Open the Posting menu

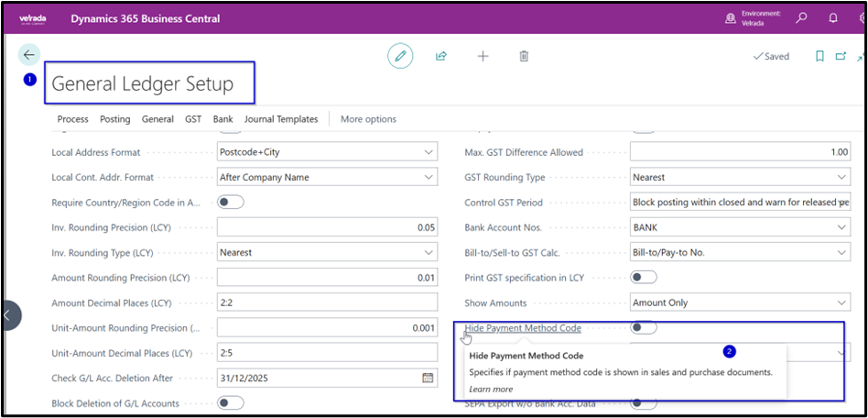(x=115, y=119)
